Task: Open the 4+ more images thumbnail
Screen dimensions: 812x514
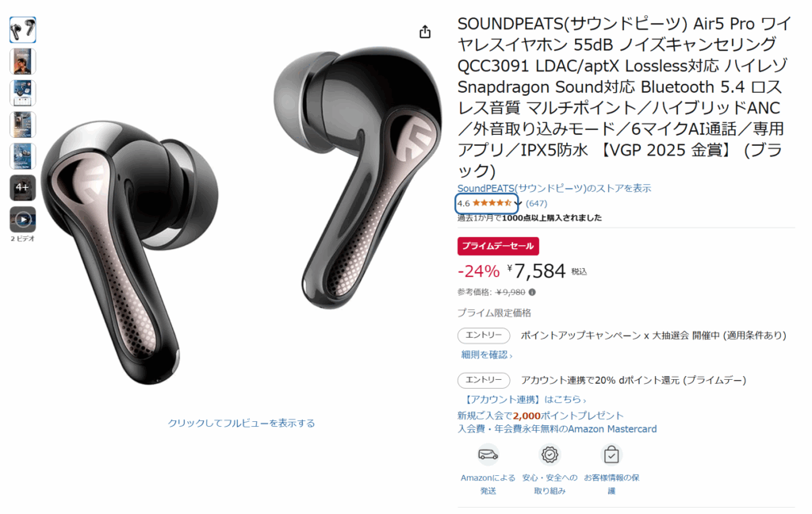Action: click(x=23, y=187)
